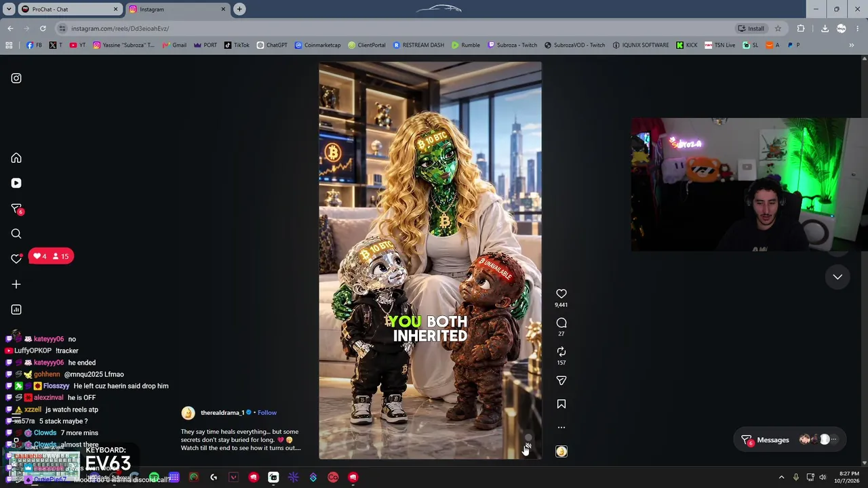868x488 pixels.
Task: Open therealdrama_1 profile name
Action: pos(222,413)
